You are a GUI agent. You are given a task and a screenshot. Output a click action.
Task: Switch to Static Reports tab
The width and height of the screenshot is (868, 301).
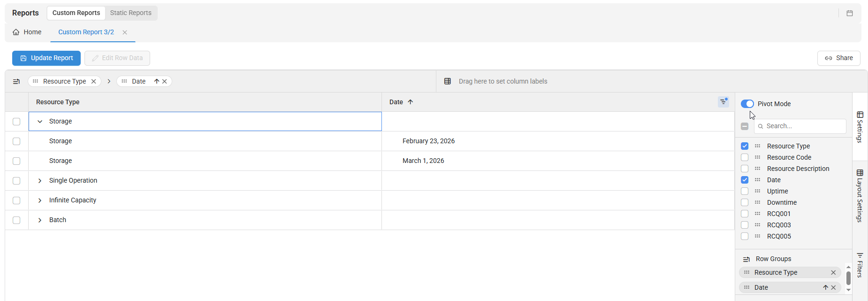[x=130, y=13]
